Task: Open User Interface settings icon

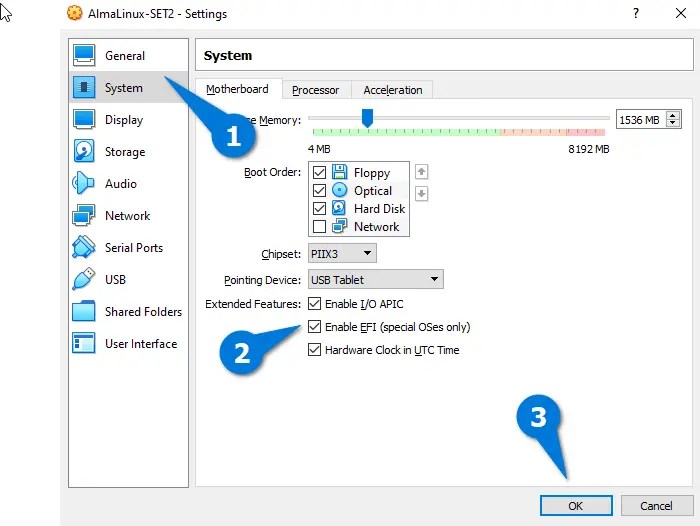Action: pos(83,343)
